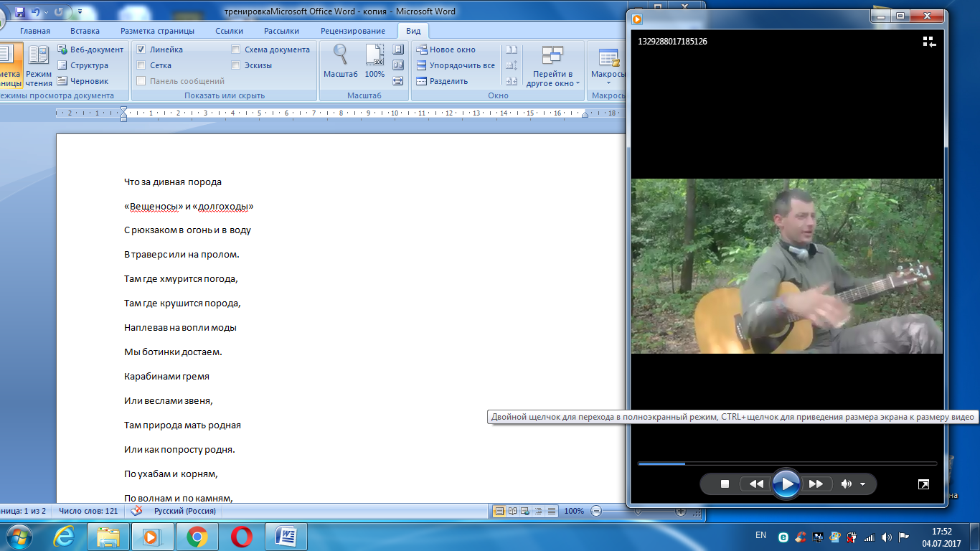This screenshot has width=980, height=551.
Task: Open the proofing errors icon in status bar
Action: coord(135,511)
